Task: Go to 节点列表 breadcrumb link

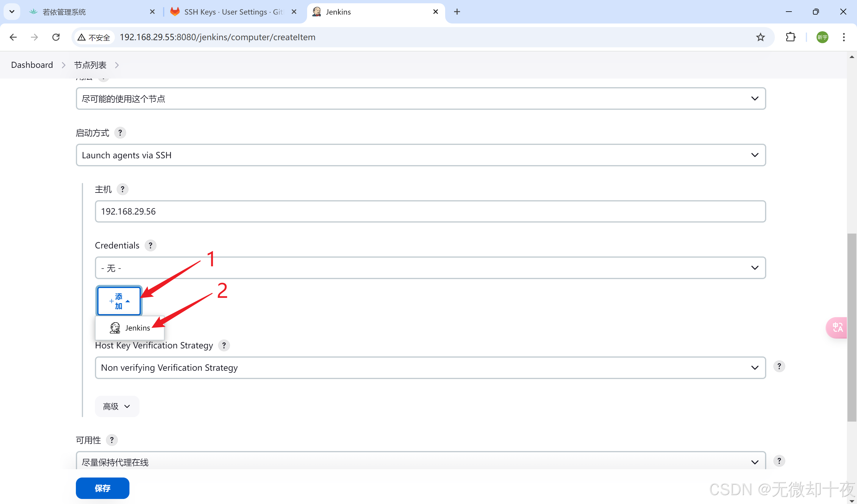Action: (90, 65)
